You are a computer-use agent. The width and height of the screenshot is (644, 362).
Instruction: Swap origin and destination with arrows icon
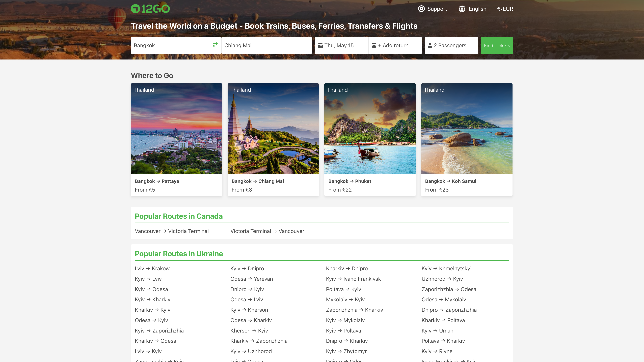coord(215,45)
